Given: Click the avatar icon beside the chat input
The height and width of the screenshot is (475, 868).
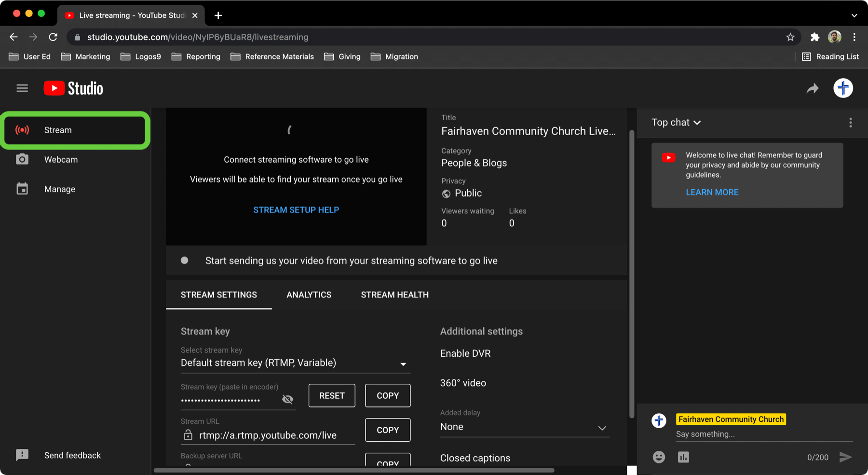Looking at the screenshot, I should 659,420.
